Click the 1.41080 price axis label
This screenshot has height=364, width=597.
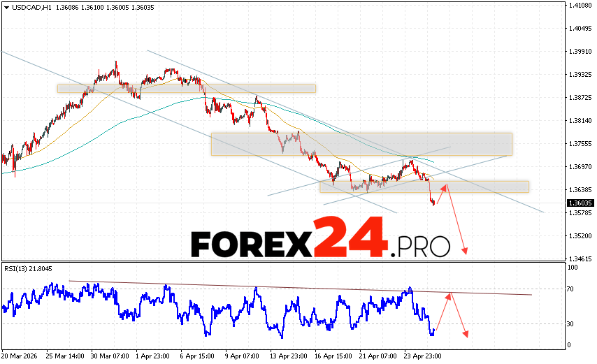coord(579,6)
